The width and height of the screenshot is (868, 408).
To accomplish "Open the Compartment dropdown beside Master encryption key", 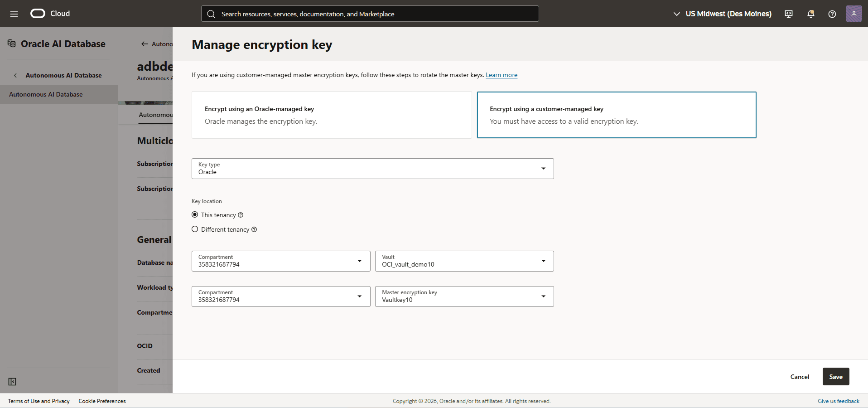I will click(281, 296).
